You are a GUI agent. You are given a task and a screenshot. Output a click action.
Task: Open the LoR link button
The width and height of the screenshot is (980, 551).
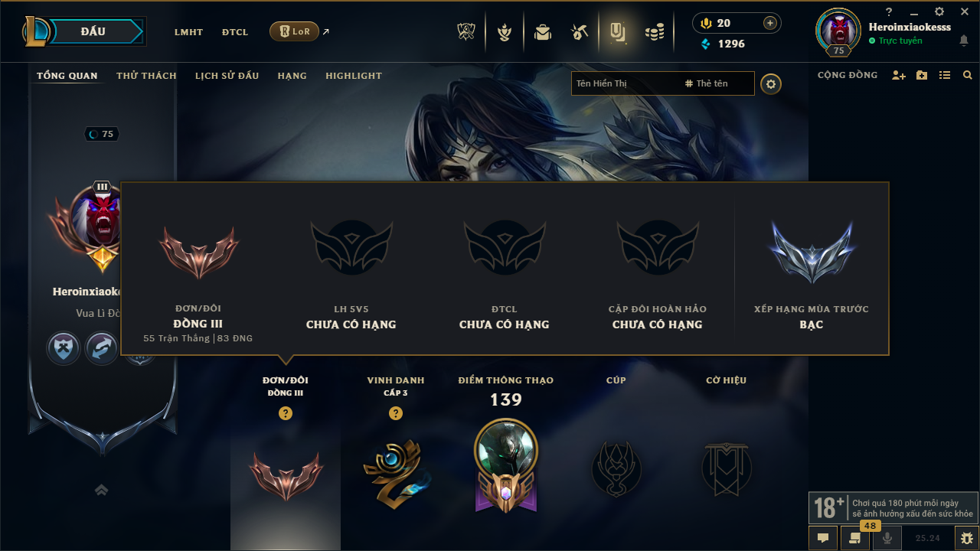pyautogui.click(x=294, y=31)
